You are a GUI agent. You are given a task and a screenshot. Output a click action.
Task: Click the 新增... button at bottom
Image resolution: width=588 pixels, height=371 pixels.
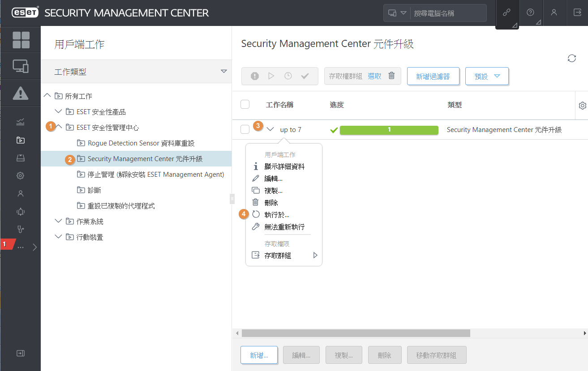(x=259, y=355)
